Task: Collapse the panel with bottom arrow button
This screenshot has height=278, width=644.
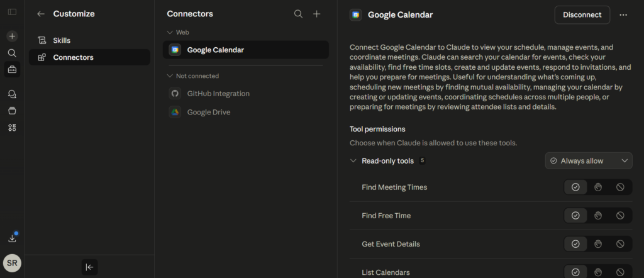Action: pos(89,267)
